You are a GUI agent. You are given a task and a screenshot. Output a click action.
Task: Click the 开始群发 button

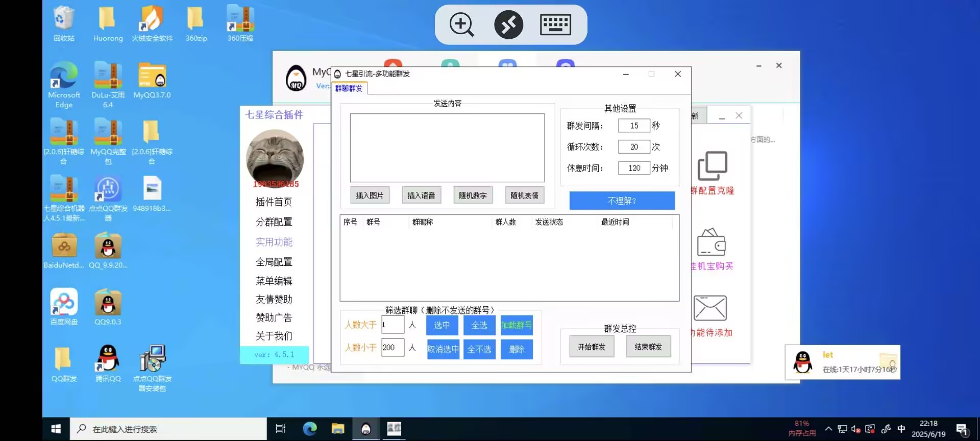[x=592, y=347]
